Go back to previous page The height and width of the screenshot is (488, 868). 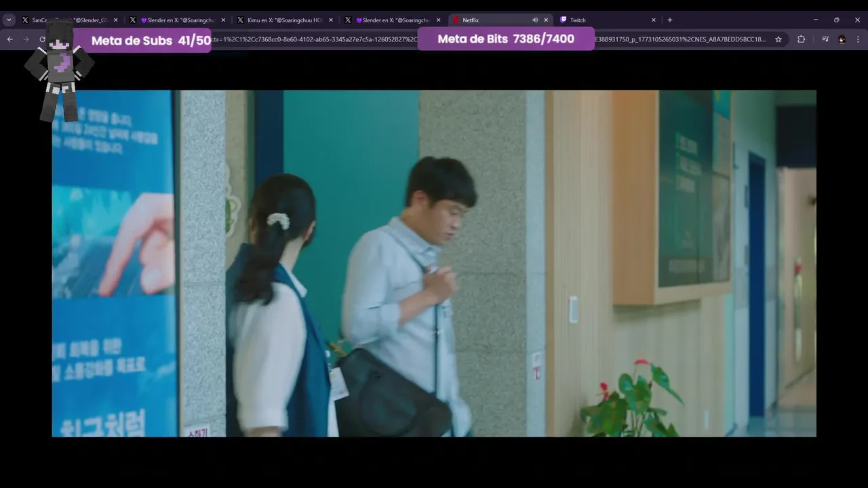click(x=9, y=39)
